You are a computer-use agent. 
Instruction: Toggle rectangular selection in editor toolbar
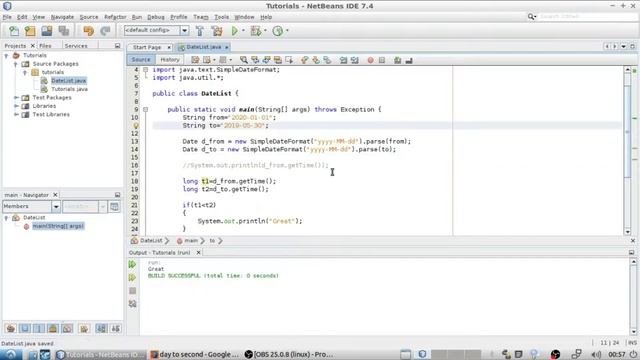(289, 60)
